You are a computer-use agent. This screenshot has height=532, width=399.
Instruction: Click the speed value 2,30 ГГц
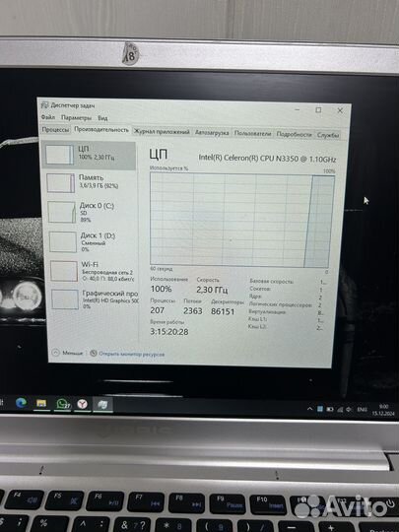pos(212,290)
